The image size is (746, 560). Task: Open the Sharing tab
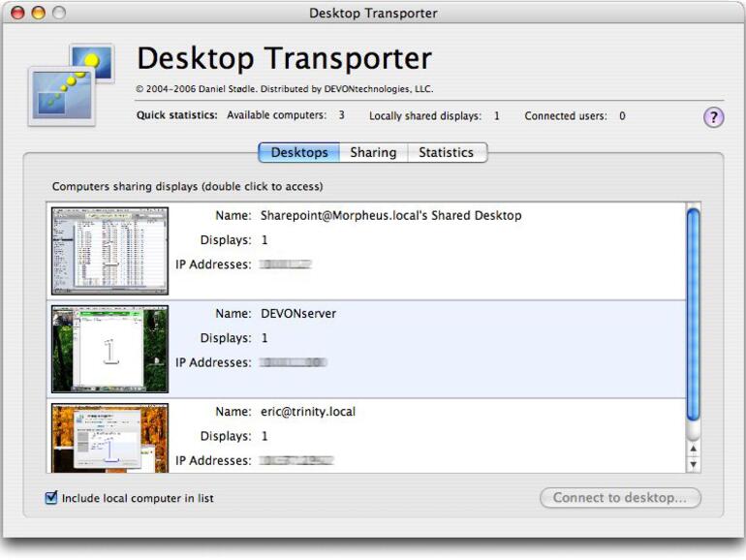point(373,152)
